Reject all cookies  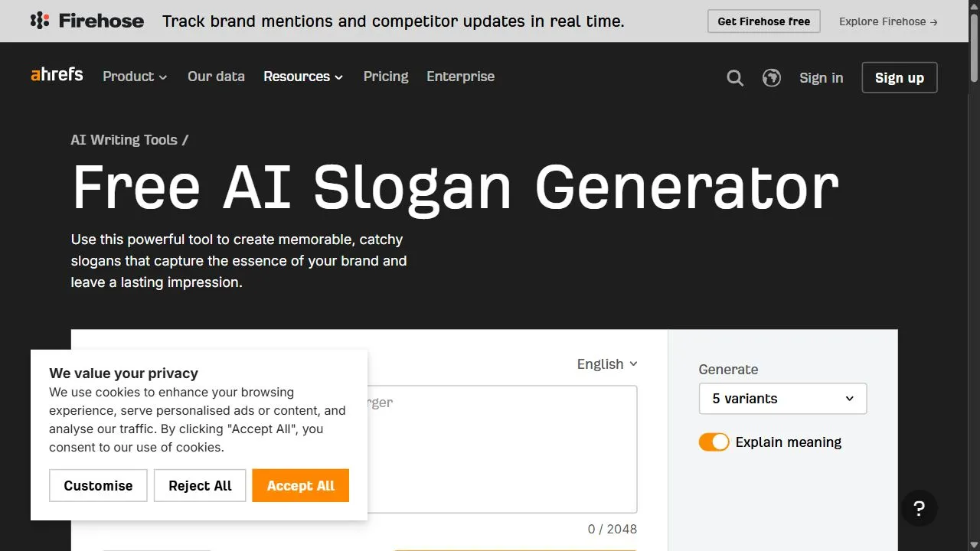(x=200, y=486)
